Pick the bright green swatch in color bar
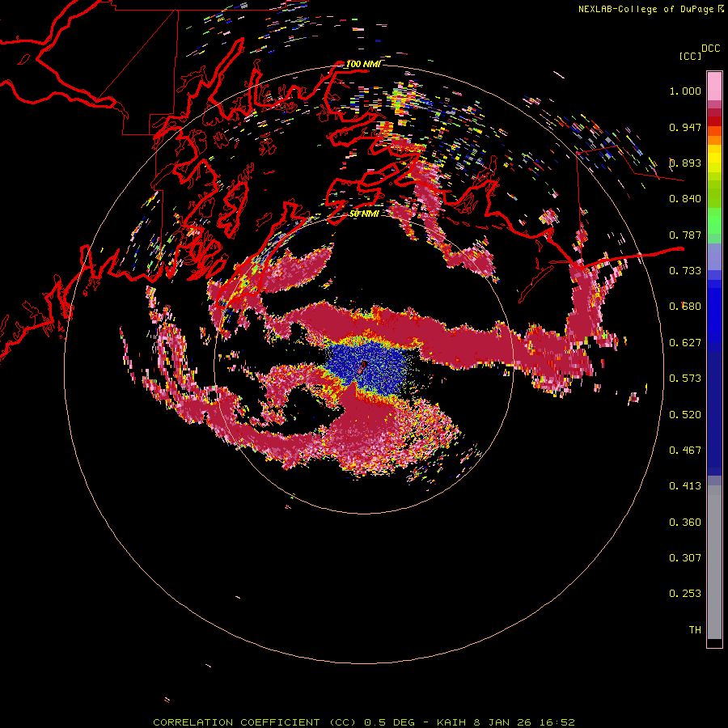728x728 pixels. click(714, 221)
